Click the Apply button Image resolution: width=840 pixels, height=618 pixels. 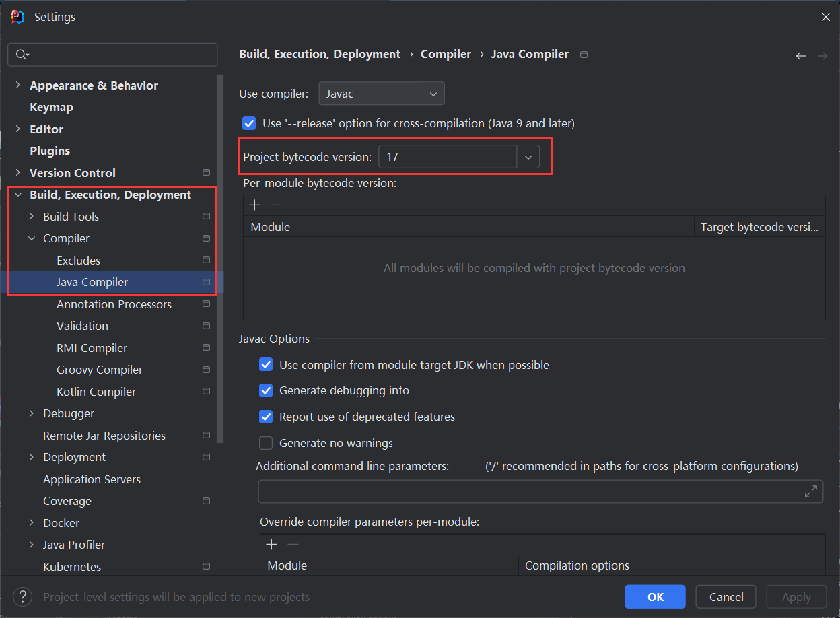tap(796, 596)
